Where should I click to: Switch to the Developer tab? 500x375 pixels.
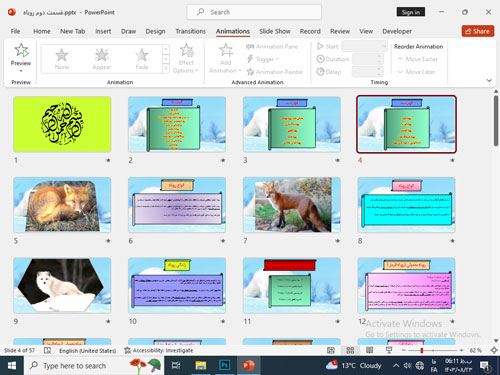(x=397, y=31)
